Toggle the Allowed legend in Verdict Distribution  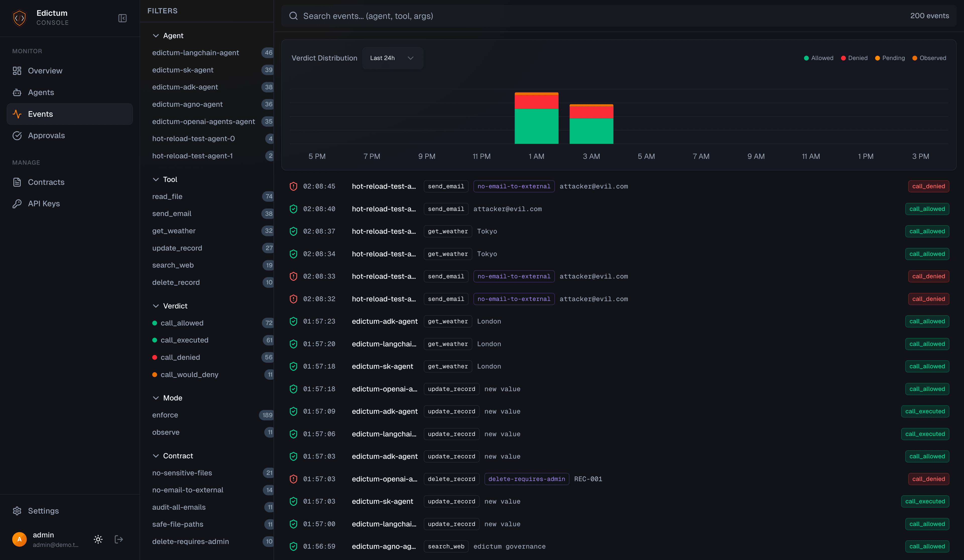pyautogui.click(x=818, y=58)
